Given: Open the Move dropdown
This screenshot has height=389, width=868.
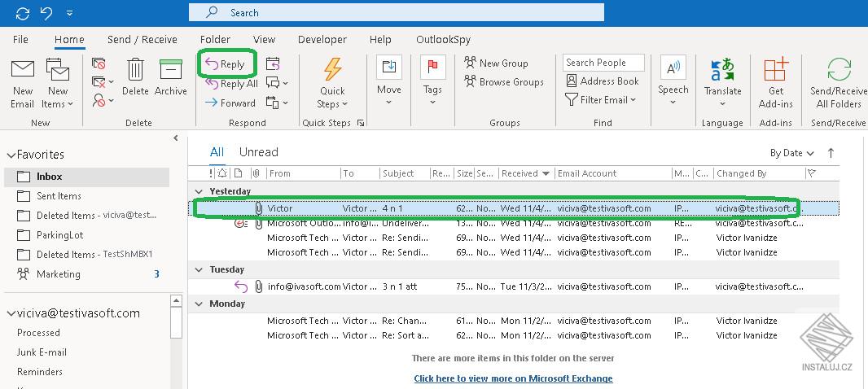Looking at the screenshot, I should (389, 81).
